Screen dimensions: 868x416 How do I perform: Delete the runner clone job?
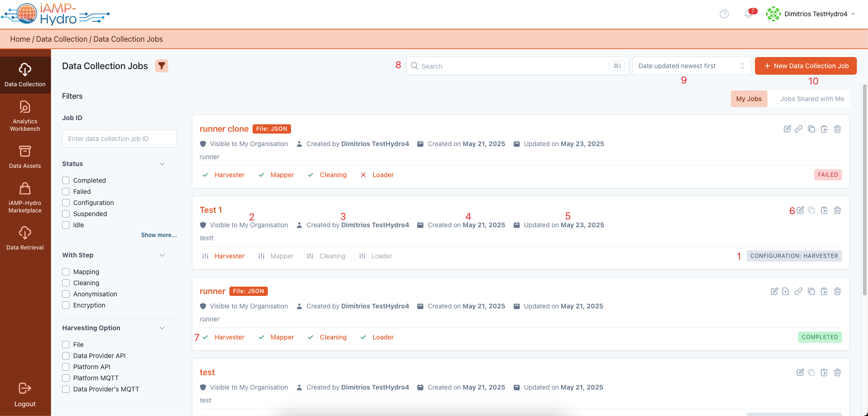click(x=837, y=129)
